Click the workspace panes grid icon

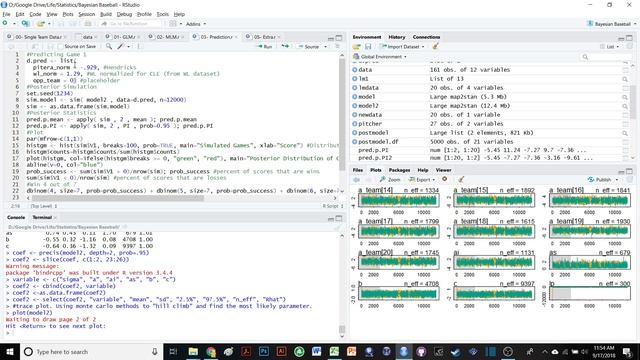173,24
